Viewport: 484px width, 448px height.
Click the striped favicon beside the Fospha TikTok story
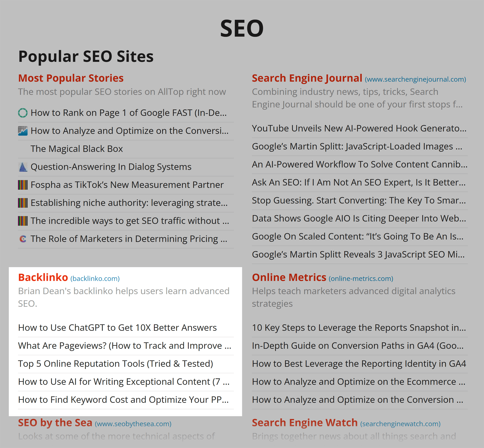click(x=23, y=185)
